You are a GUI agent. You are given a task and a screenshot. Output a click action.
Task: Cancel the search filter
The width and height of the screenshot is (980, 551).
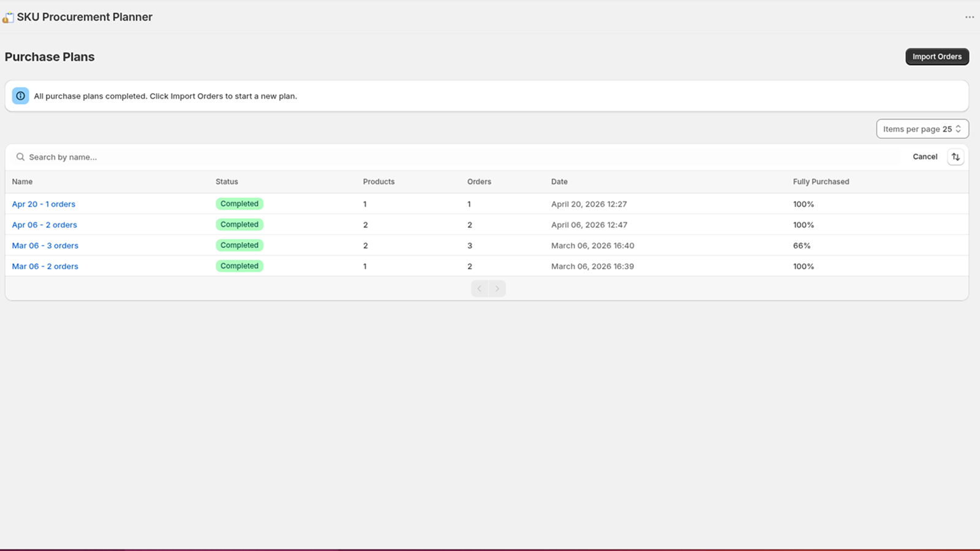coord(925,157)
